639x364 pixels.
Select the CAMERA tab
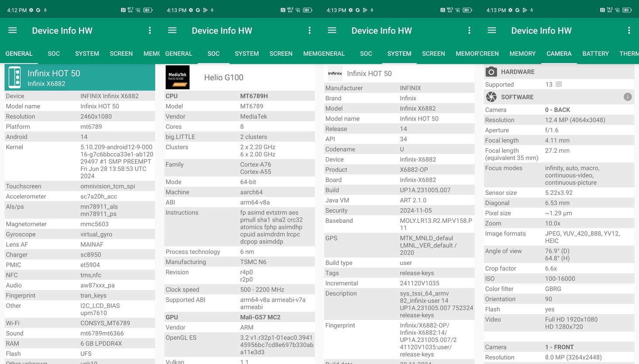[x=559, y=54]
